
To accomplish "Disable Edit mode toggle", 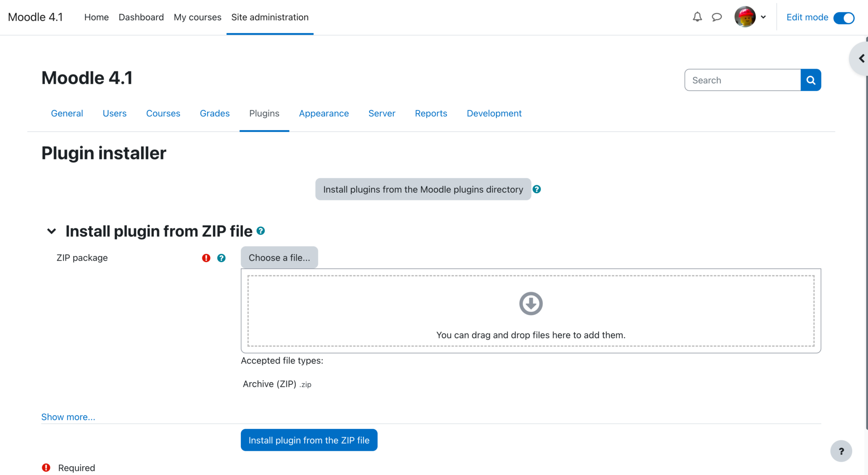I will point(844,18).
